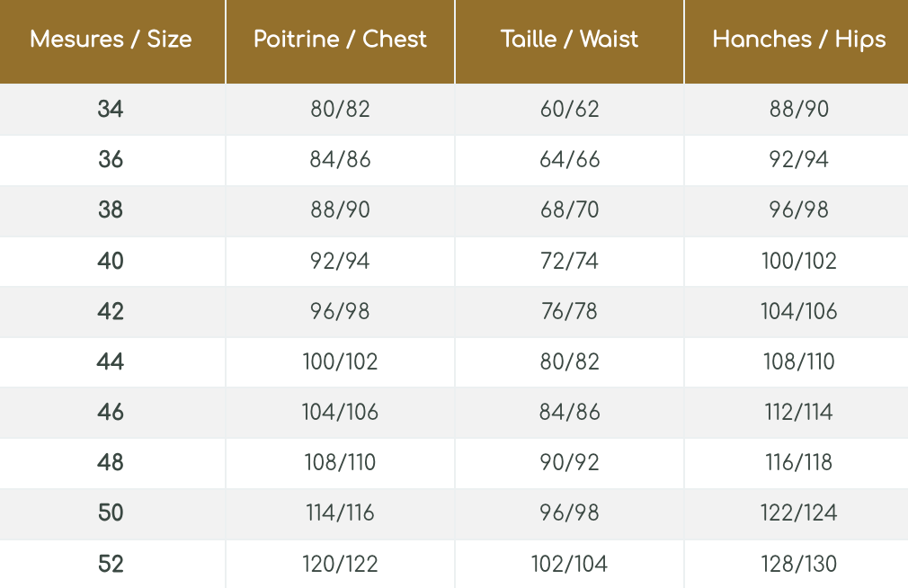The height and width of the screenshot is (588, 908).
Task: Click the size 50 cell
Action: point(111,513)
